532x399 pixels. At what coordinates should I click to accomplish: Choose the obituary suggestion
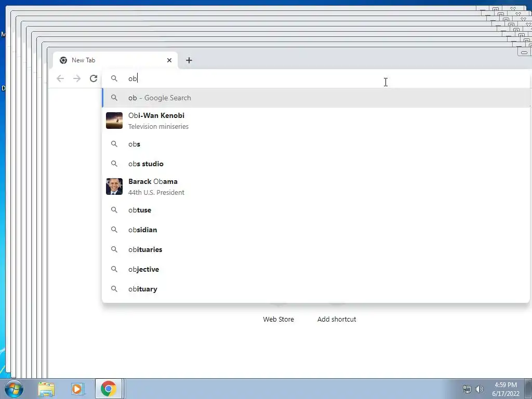pos(315,289)
